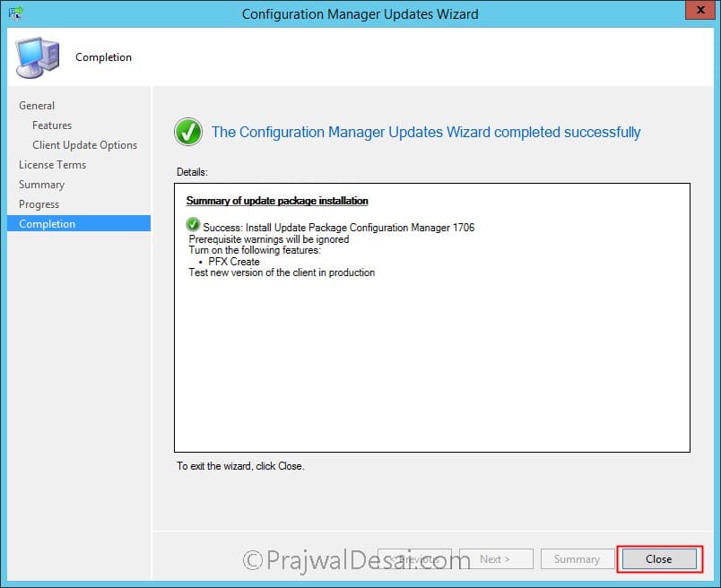
Task: Click the 'PFX Create' bullet item
Action: 233,262
